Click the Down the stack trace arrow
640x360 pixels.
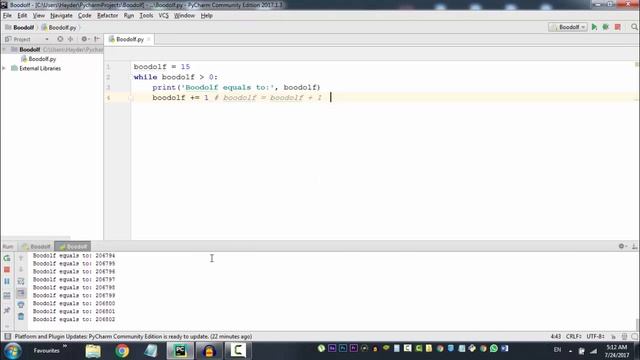(x=21, y=270)
